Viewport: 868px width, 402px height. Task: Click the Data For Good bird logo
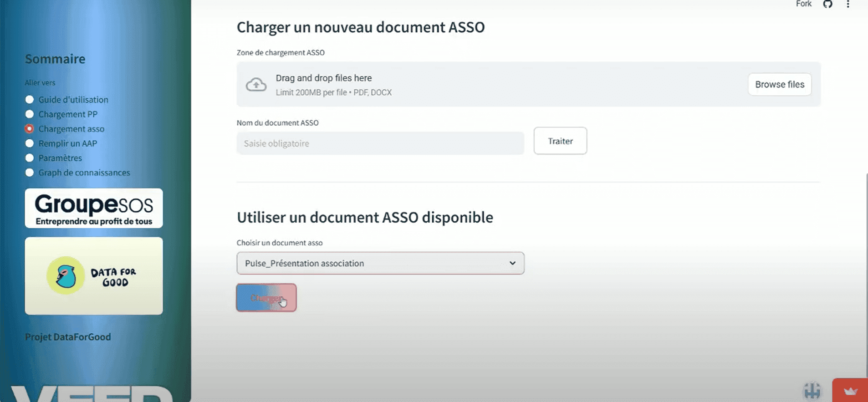point(66,275)
